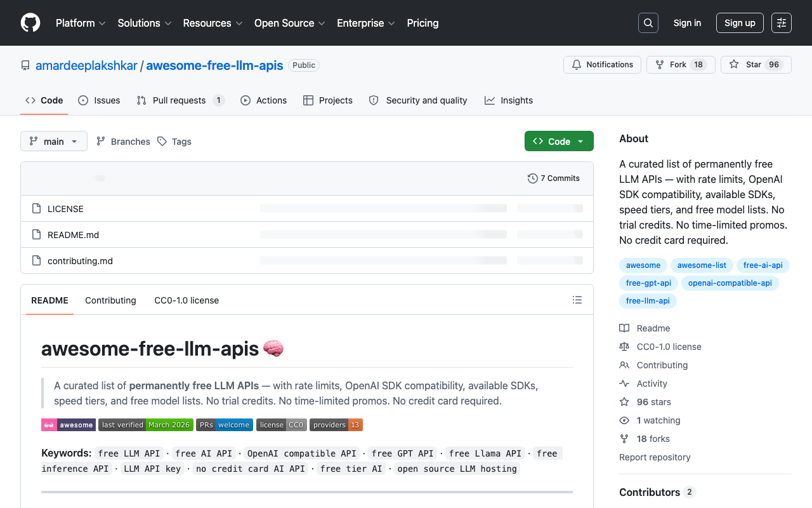Image resolution: width=812 pixels, height=508 pixels.
Task: Open the search magnifier icon
Action: (x=648, y=23)
